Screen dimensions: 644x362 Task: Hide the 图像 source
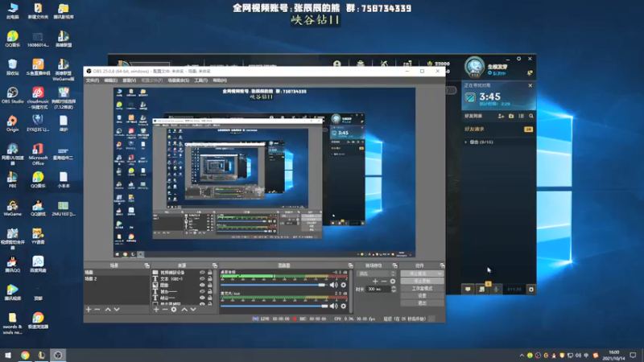coord(202,285)
